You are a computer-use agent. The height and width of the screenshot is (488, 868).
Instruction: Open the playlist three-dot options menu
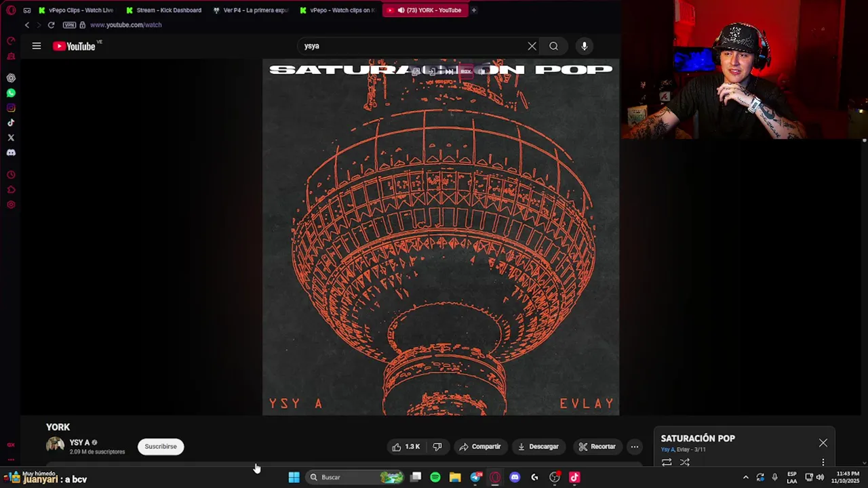pos(823,462)
